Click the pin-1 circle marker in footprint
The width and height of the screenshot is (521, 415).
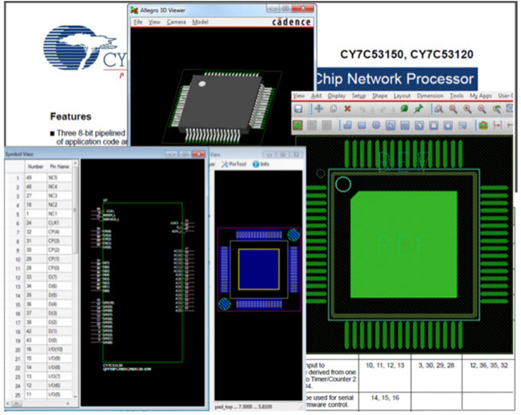pyautogui.click(x=343, y=184)
